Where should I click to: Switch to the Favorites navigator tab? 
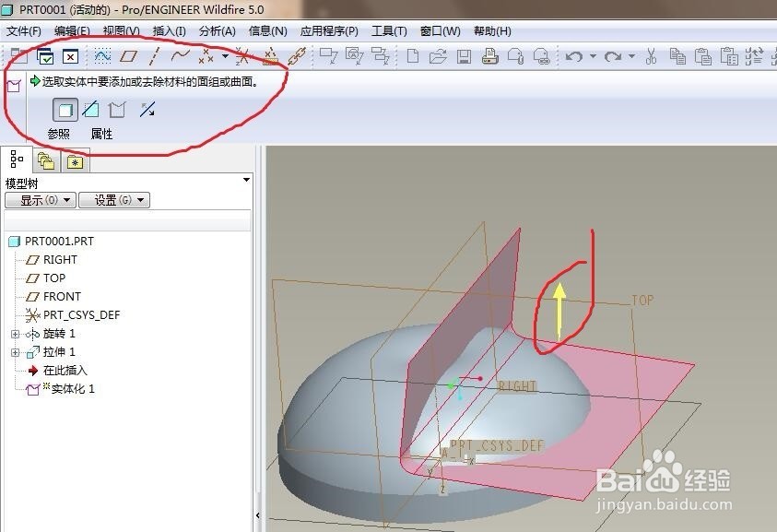[x=76, y=161]
